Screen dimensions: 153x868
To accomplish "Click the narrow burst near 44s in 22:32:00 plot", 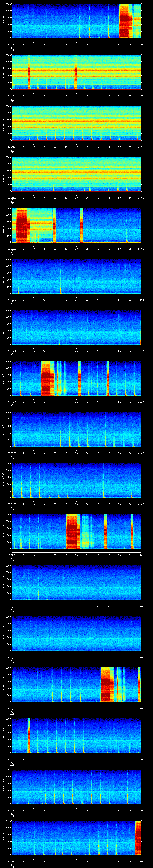I will coord(106,531).
